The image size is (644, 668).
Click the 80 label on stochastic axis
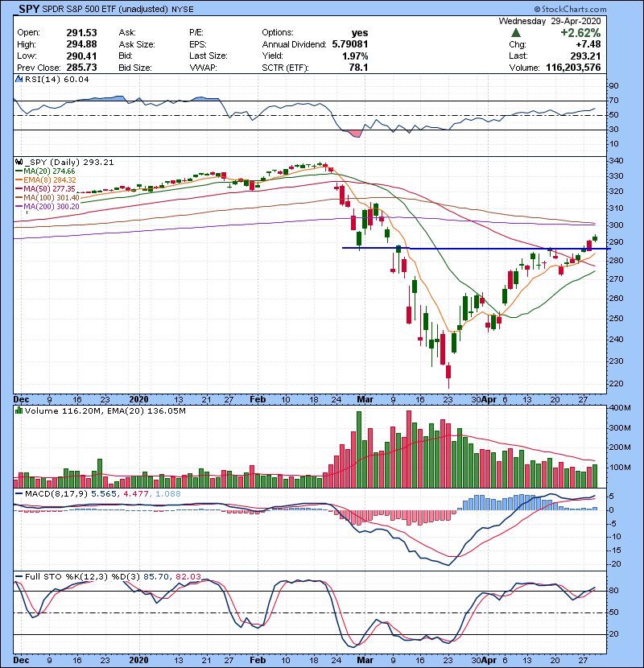613,591
